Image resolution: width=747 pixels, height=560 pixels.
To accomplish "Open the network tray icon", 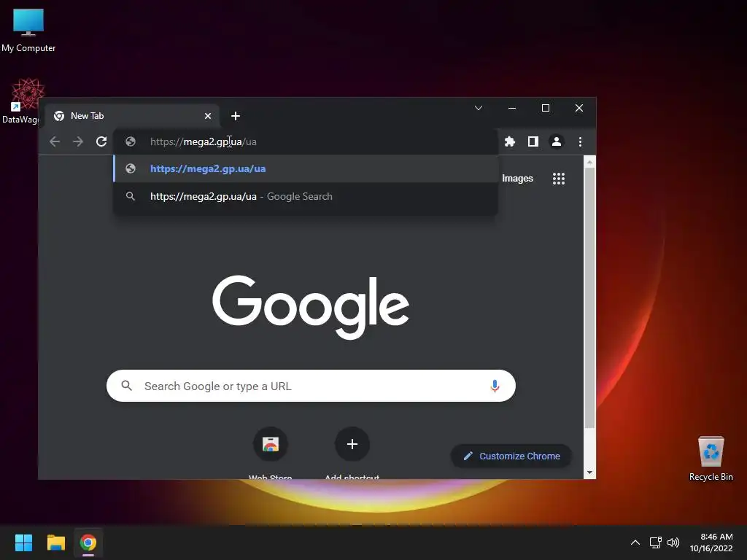I will 656,542.
